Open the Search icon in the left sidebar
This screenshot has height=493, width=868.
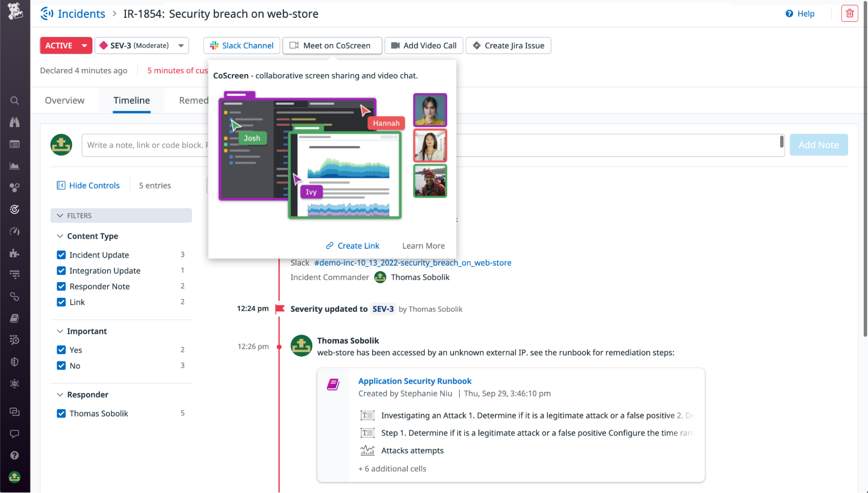(x=15, y=100)
